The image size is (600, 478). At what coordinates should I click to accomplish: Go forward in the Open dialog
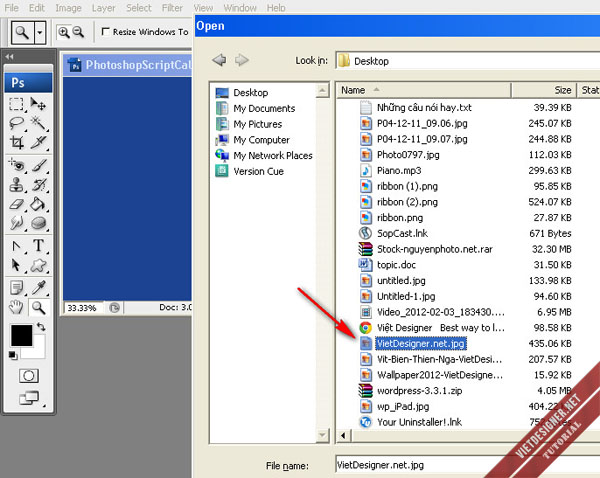[241, 60]
